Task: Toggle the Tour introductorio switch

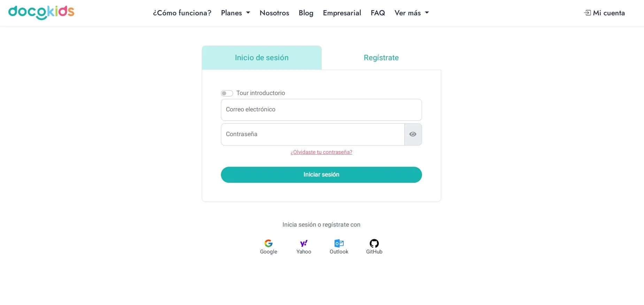Action: point(227,93)
